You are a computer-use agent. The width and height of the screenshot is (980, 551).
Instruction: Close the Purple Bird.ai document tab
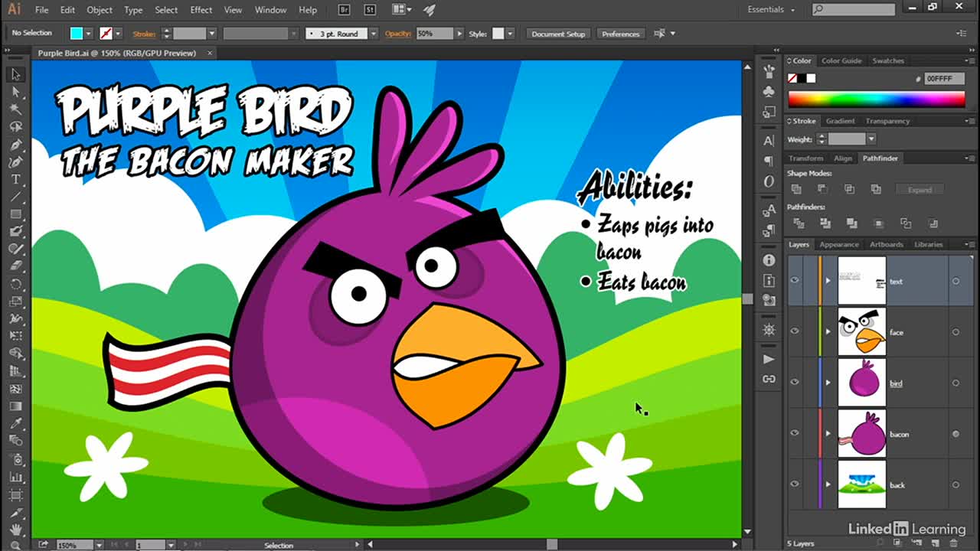coord(210,53)
